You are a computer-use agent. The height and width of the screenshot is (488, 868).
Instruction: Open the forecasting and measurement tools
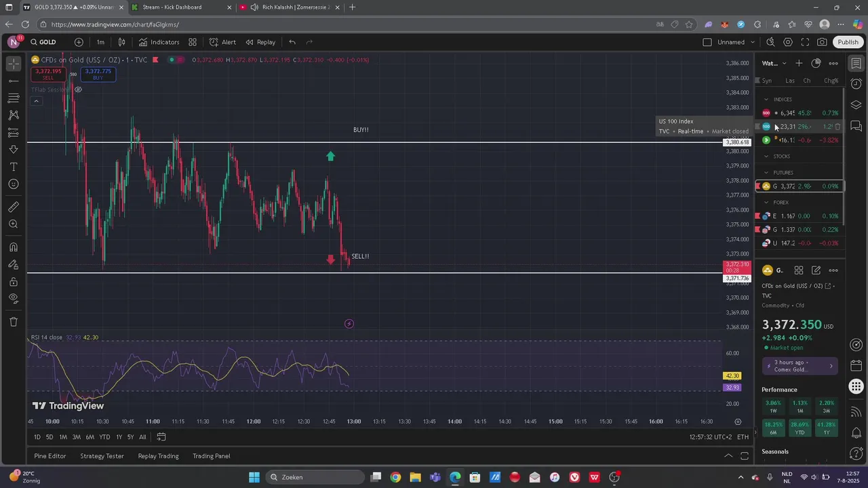(14, 132)
